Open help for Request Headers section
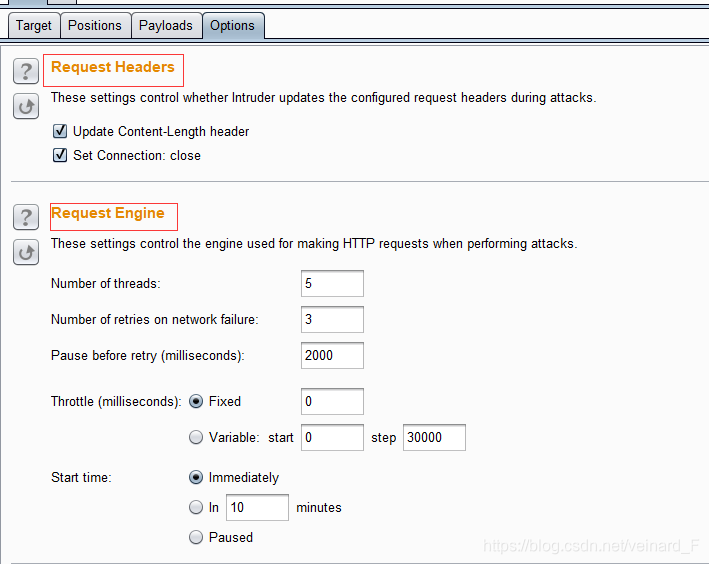The image size is (709, 564). coord(26,71)
